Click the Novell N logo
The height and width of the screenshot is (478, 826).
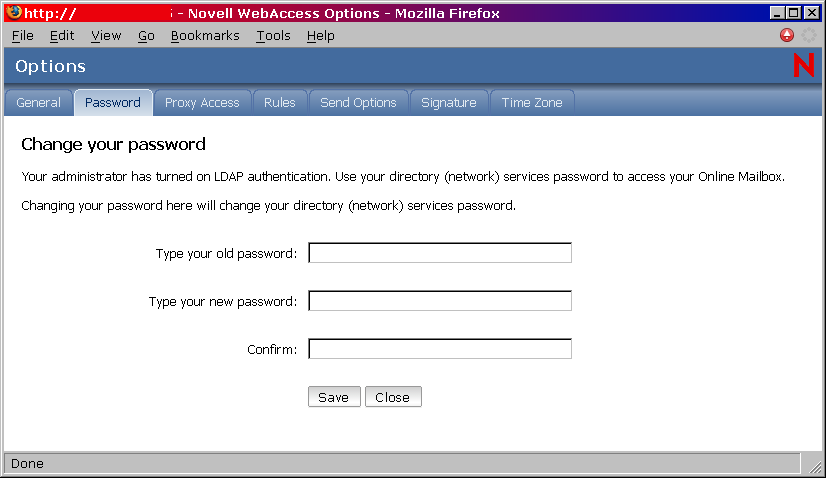coord(803,66)
